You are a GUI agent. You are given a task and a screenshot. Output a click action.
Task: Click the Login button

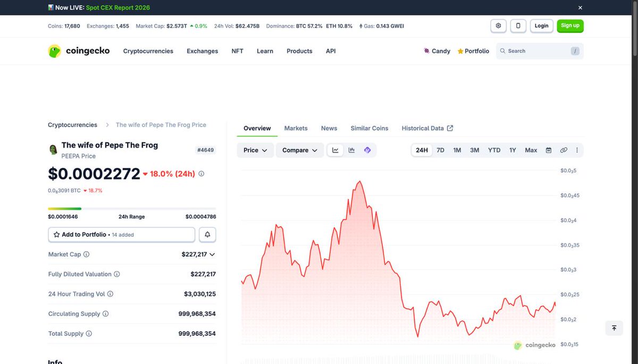click(x=541, y=26)
